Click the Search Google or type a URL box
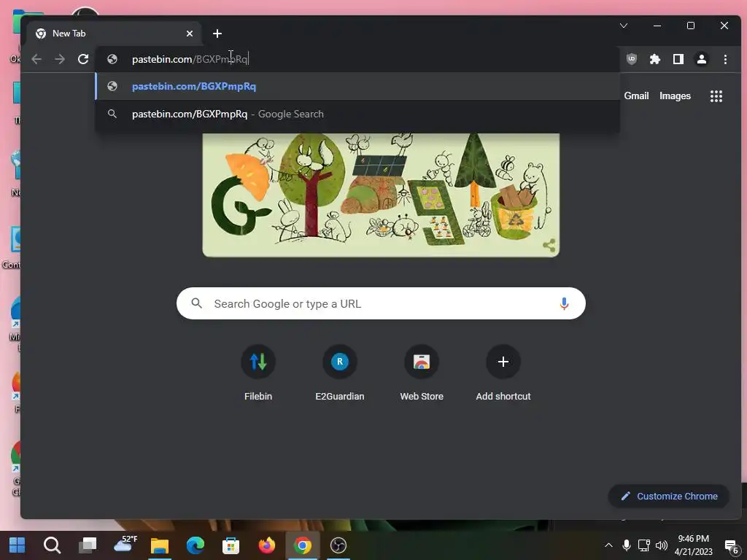The image size is (747, 560). coord(381,303)
